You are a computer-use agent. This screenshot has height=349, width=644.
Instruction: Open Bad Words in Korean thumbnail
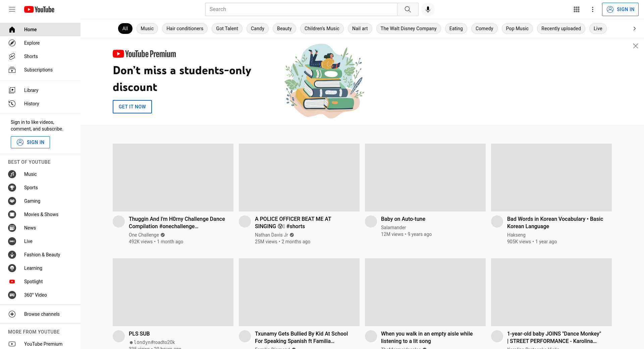coord(551,178)
